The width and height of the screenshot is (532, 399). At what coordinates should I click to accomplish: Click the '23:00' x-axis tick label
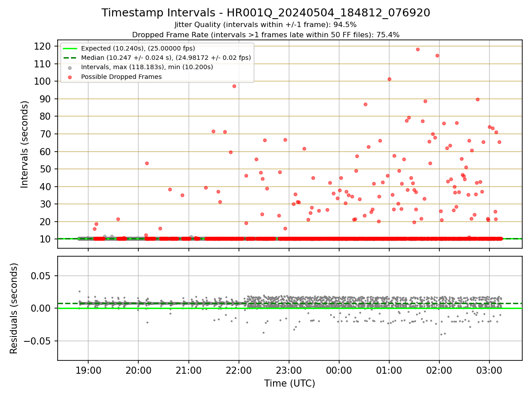(289, 371)
